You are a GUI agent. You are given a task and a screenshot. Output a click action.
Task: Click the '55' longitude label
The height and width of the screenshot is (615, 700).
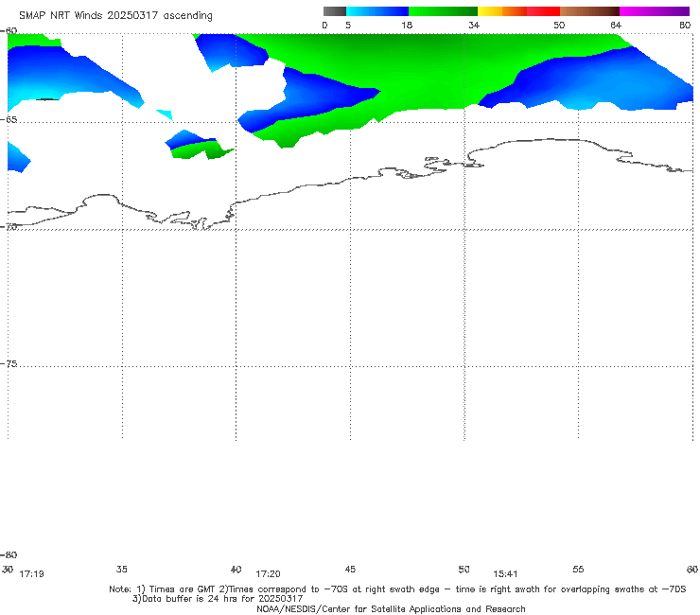pos(578,569)
